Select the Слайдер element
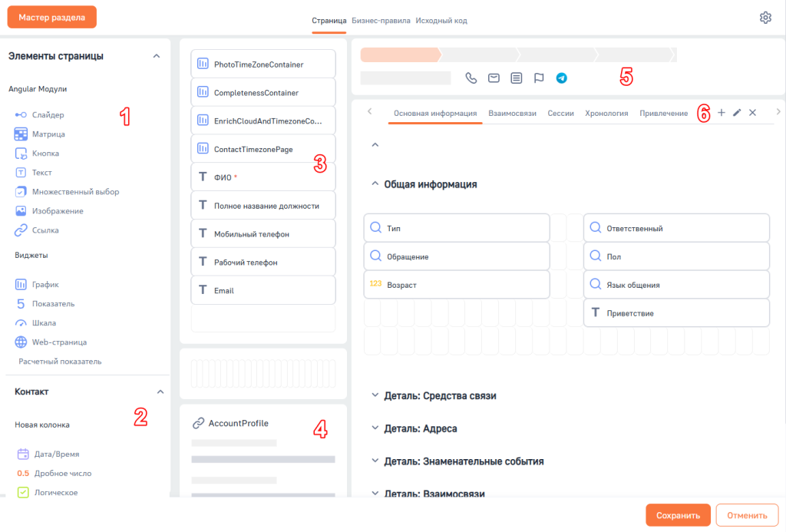 [48, 115]
